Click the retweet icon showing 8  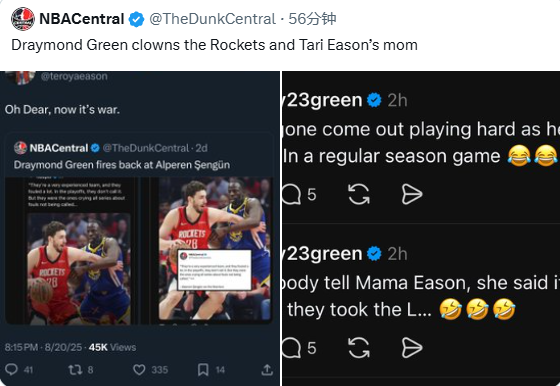(x=75, y=370)
